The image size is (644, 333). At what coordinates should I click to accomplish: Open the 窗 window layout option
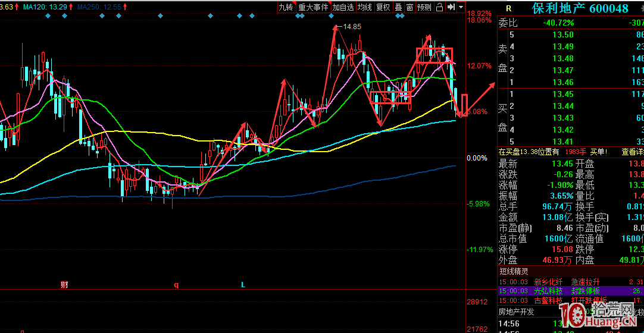click(x=409, y=7)
